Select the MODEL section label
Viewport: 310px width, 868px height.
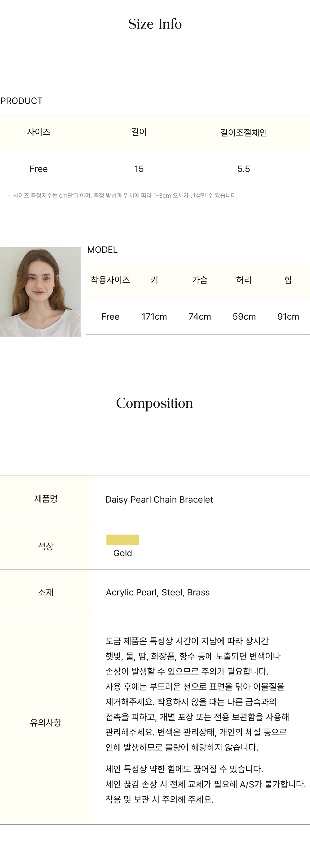coord(102,250)
